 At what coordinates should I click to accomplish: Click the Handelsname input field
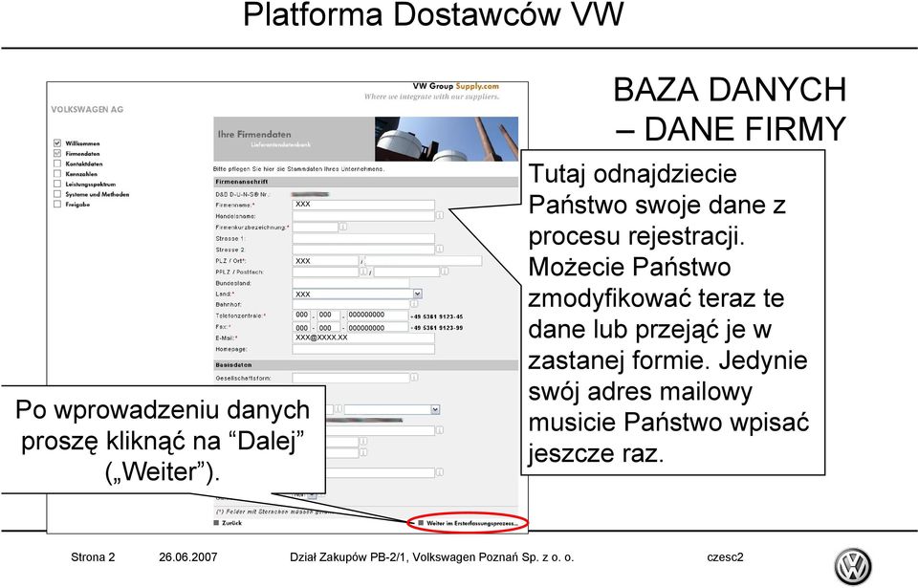point(363,215)
